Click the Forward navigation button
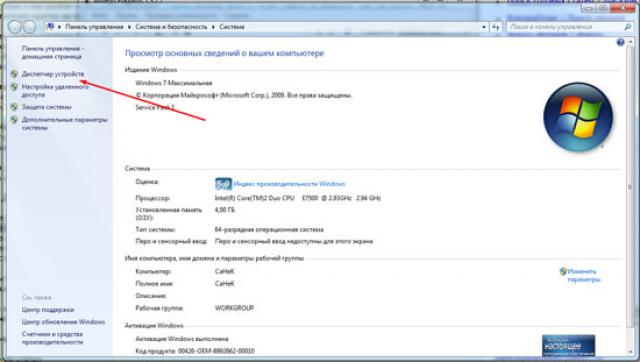The width and height of the screenshot is (640, 362). (x=29, y=27)
